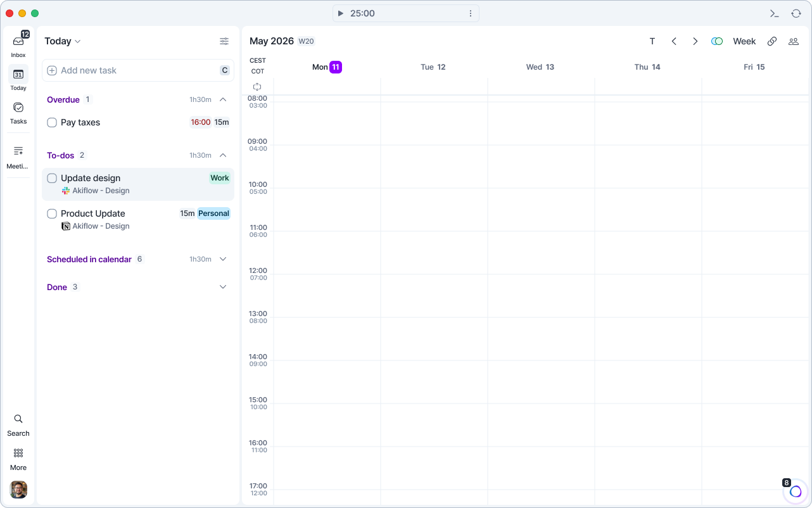The width and height of the screenshot is (812, 508).
Task: Open Search from the sidebar
Action: [x=18, y=424]
